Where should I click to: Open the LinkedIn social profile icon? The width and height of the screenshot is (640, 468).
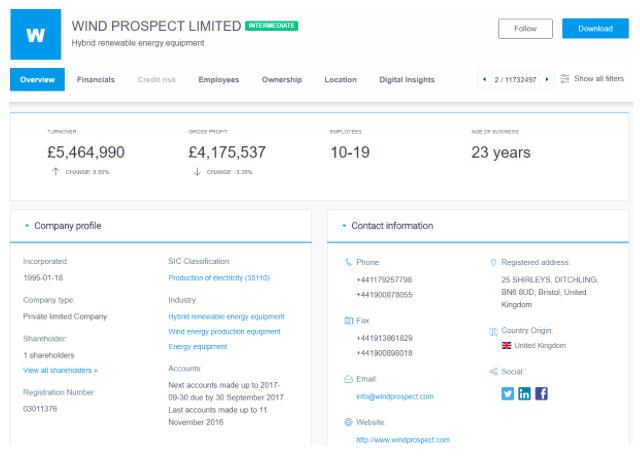524,394
